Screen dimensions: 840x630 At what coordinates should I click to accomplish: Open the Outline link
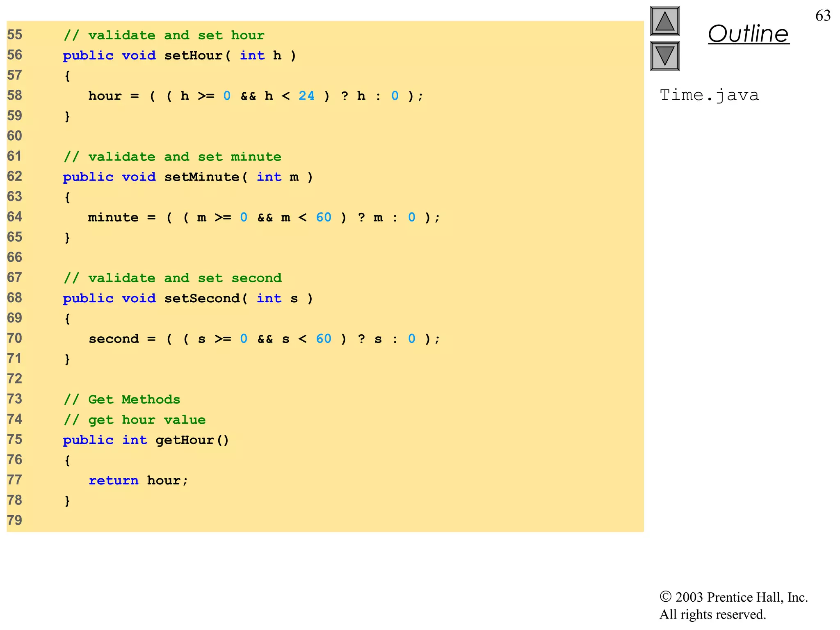click(748, 34)
